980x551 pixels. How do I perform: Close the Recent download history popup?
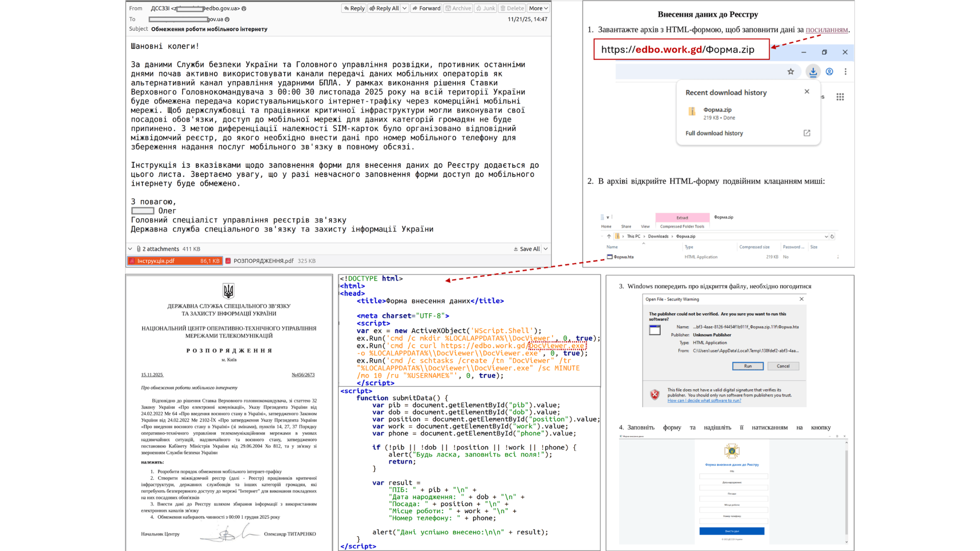pos(807,92)
